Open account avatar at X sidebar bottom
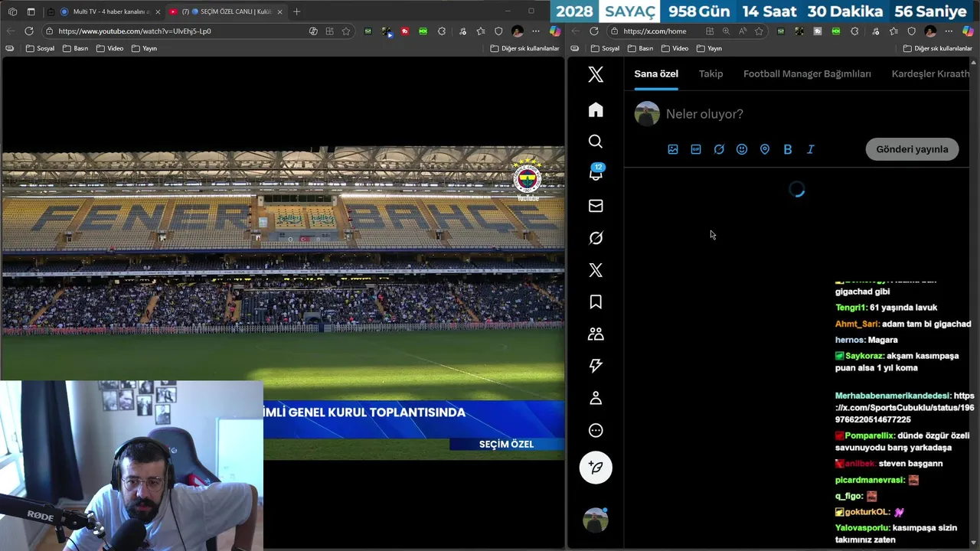The height and width of the screenshot is (551, 980). (596, 520)
